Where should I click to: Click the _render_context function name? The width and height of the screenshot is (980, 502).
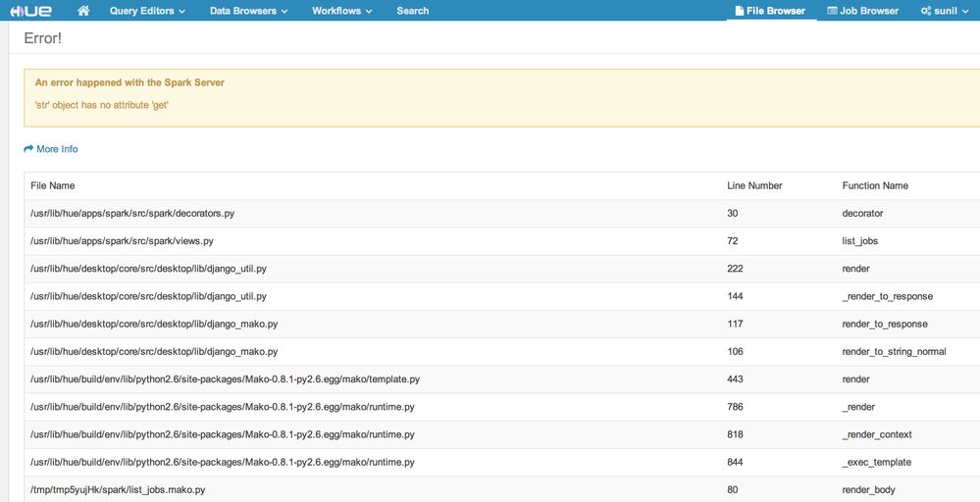[x=877, y=434]
